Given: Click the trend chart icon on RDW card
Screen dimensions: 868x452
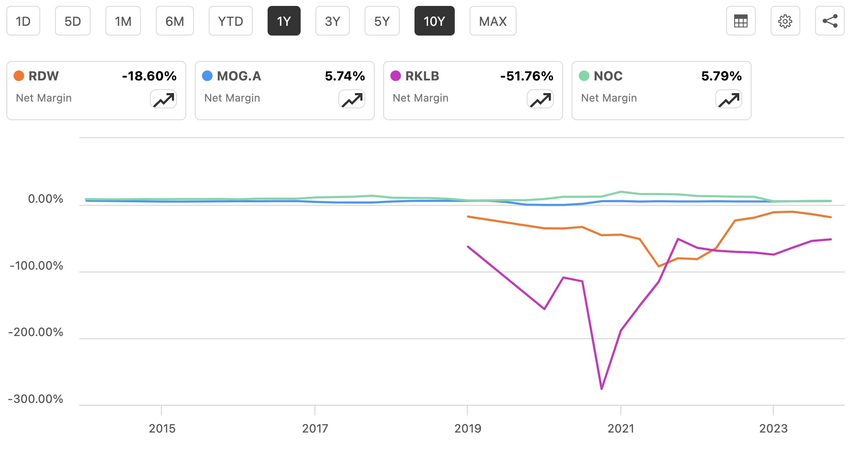Looking at the screenshot, I should 163,99.
